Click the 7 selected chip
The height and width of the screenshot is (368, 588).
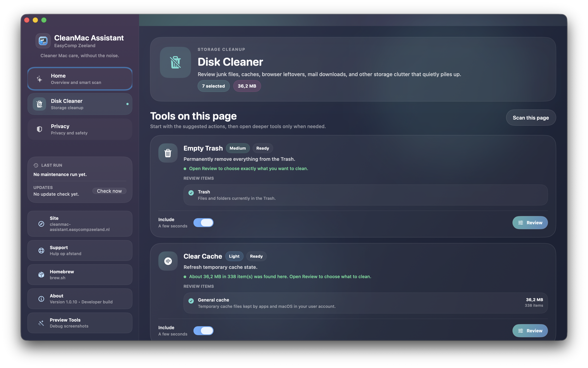point(213,86)
